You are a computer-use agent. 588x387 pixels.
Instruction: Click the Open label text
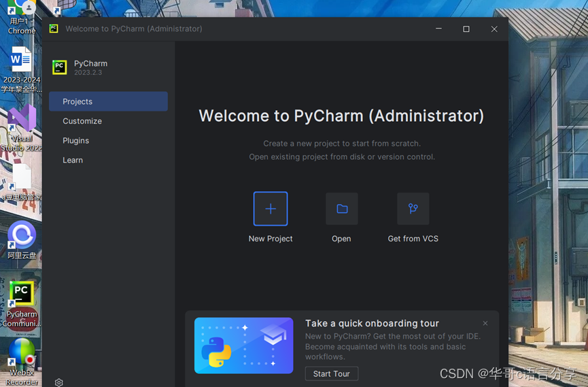[341, 239]
